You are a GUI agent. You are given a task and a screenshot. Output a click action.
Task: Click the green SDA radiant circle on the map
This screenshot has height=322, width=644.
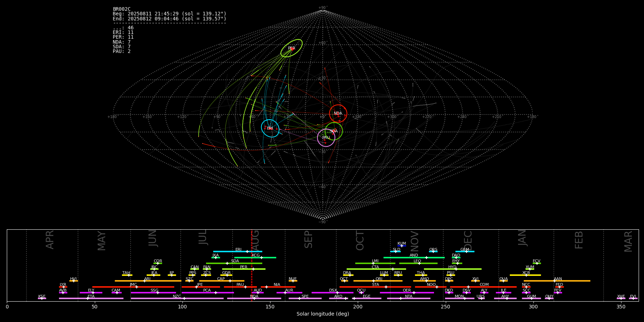coord(334,131)
